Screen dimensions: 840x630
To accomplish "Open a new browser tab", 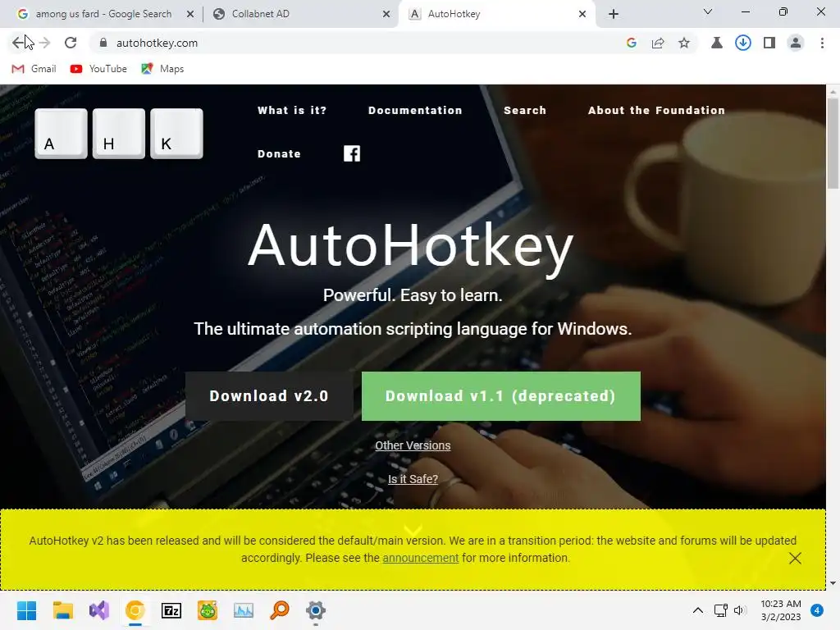I will point(614,14).
